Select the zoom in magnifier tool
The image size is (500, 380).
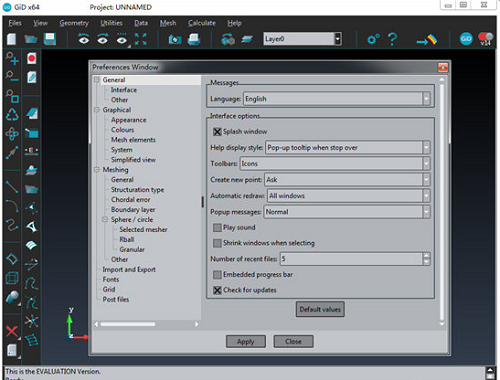click(12, 58)
